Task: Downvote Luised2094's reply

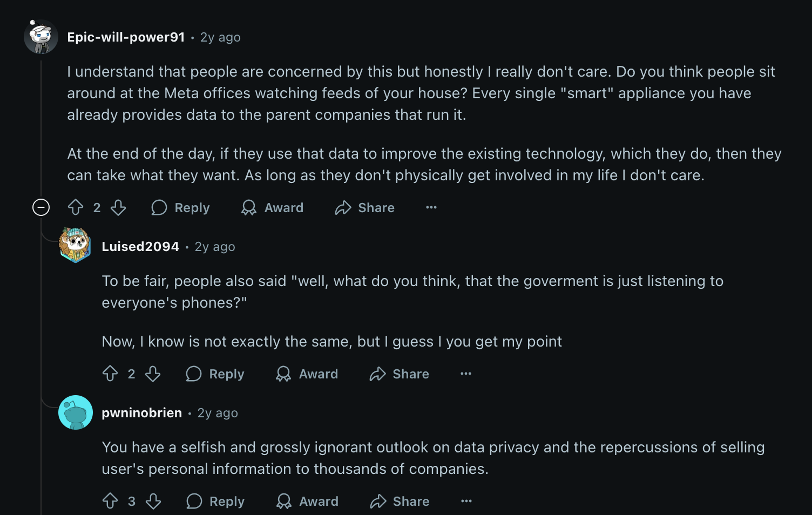Action: (153, 374)
